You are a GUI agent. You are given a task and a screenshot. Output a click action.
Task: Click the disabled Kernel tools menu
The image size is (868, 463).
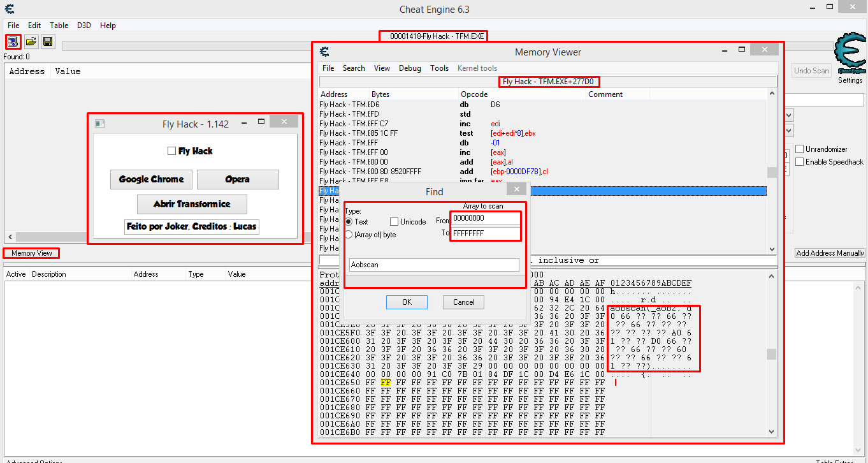click(x=477, y=68)
